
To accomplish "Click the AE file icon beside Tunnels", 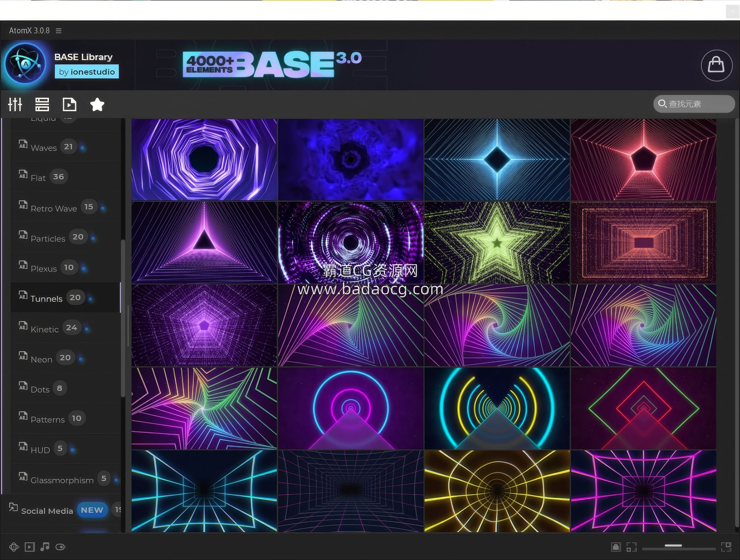I will tap(23, 295).
